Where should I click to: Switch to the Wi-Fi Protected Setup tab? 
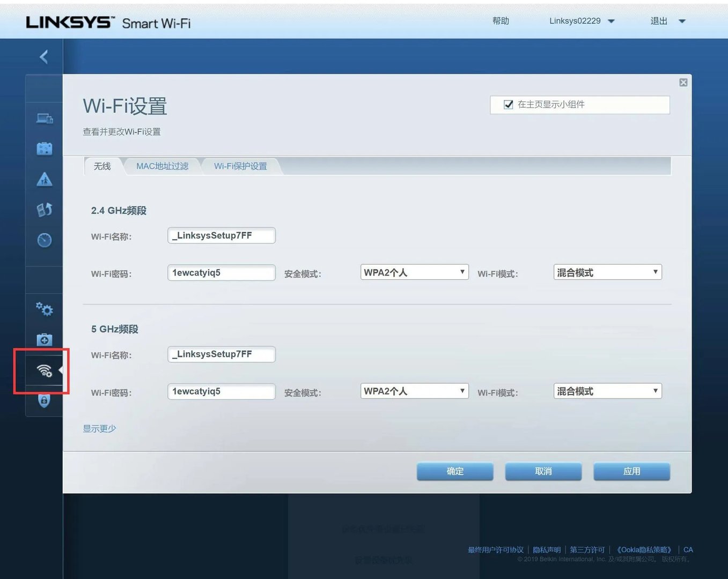click(x=240, y=166)
